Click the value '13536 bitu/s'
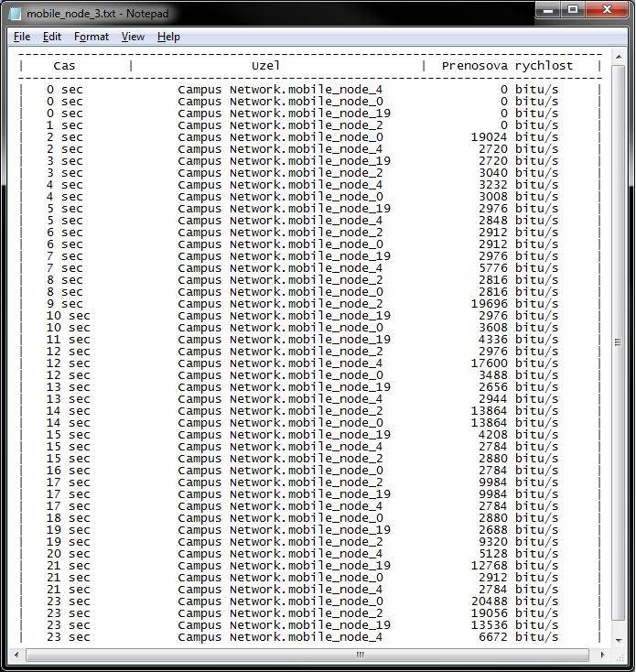This screenshot has height=672, width=636. tap(514, 625)
